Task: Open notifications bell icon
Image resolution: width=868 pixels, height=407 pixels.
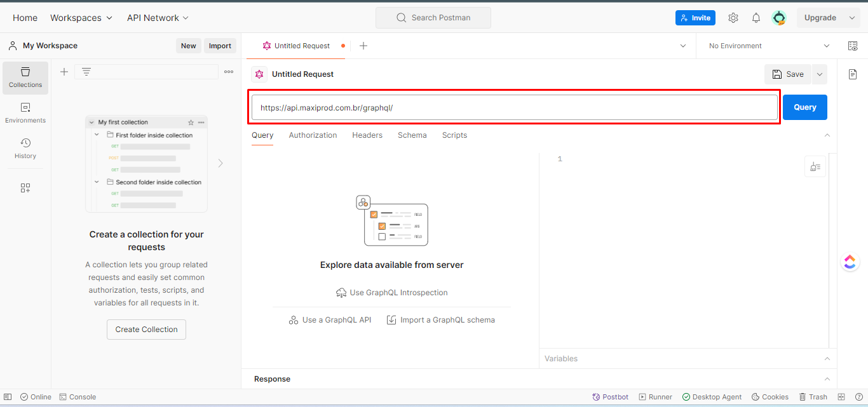Action: coord(756,18)
